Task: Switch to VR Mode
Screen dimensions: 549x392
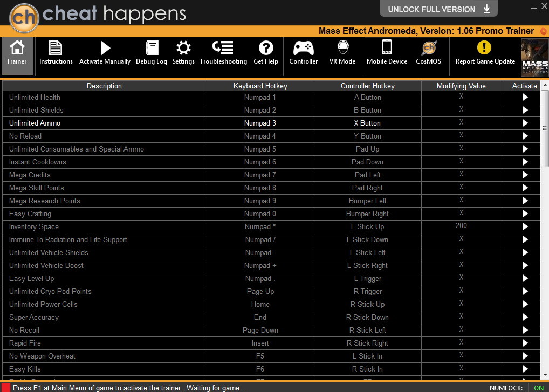Action: click(342, 53)
